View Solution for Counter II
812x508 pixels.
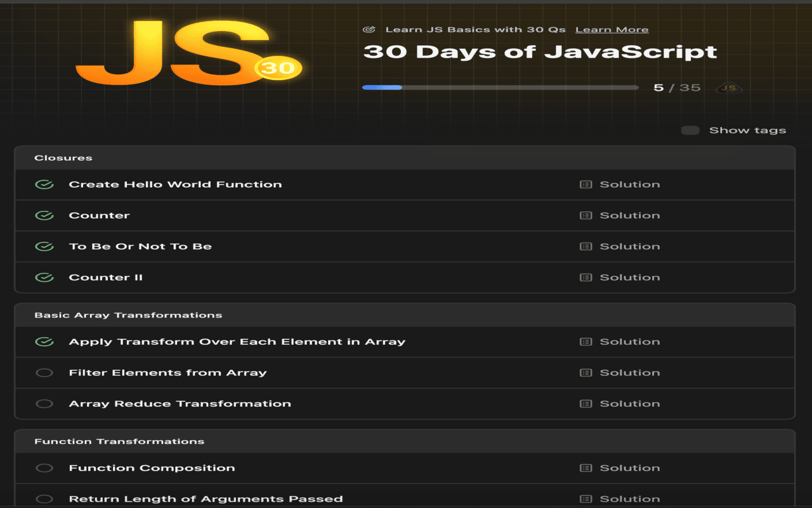click(x=630, y=277)
